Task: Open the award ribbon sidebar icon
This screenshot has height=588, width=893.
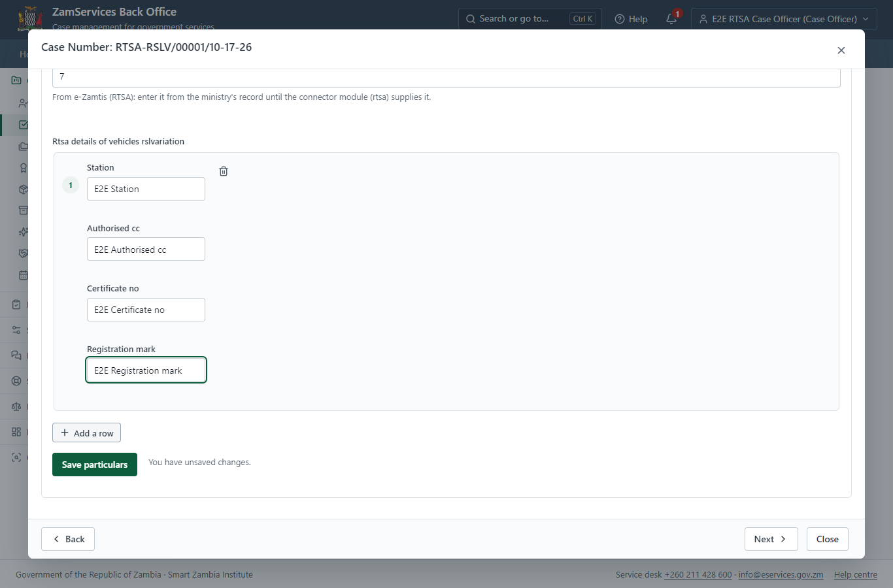Action: tap(24, 168)
